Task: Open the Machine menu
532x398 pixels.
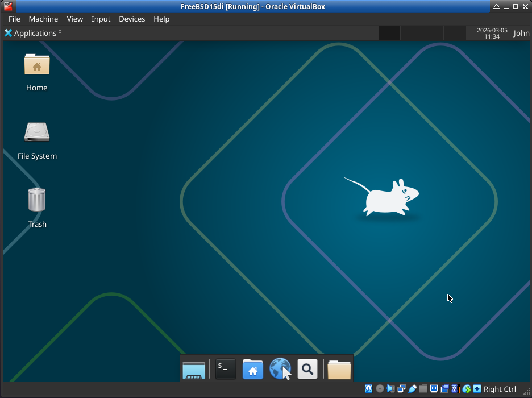Action: click(43, 19)
